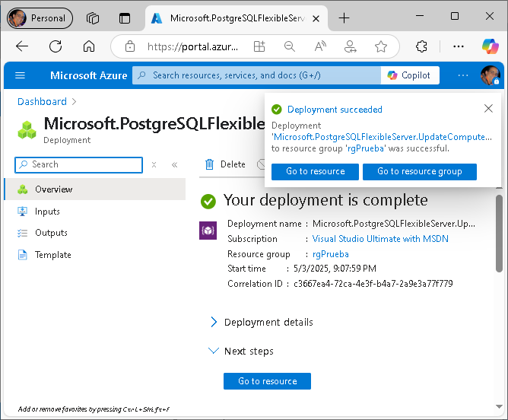
Task: Refresh the current page
Action: point(56,46)
